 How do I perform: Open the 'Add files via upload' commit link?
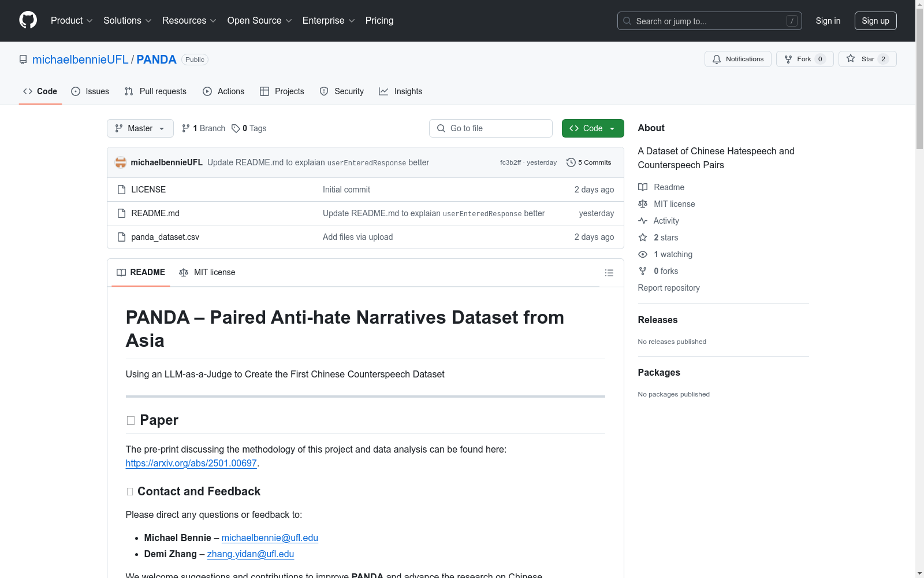[x=357, y=237]
